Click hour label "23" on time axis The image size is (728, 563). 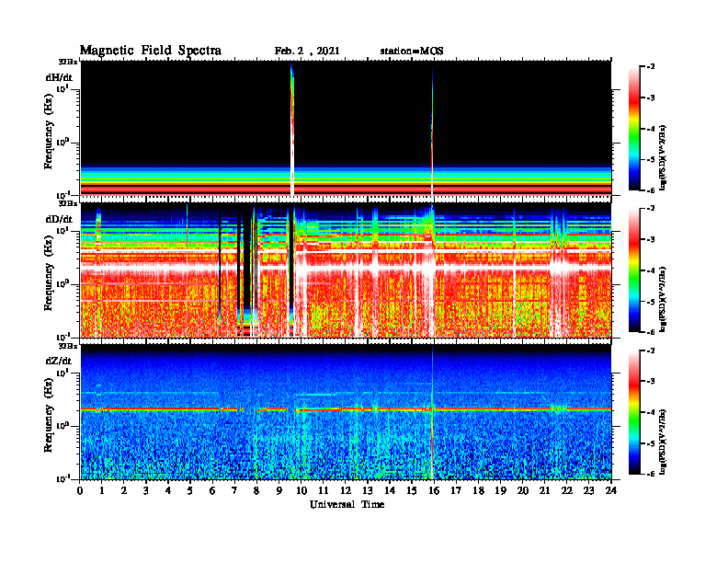pos(588,490)
